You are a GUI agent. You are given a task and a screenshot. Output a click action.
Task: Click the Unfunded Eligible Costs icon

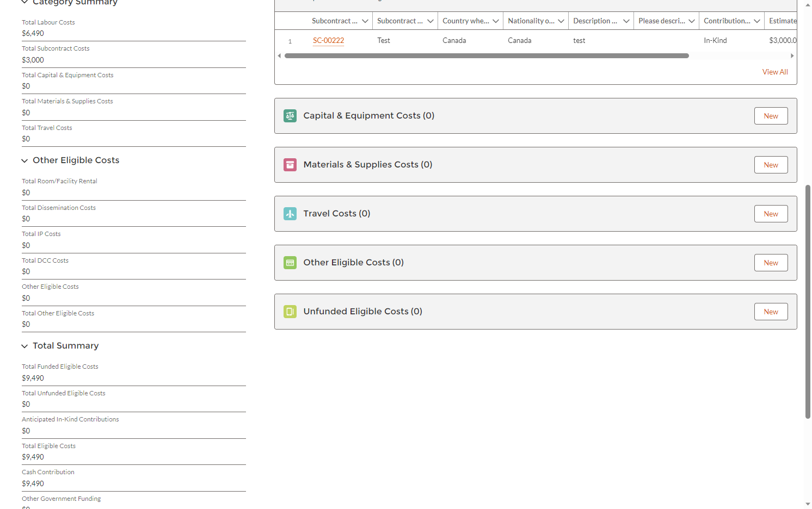pyautogui.click(x=290, y=312)
